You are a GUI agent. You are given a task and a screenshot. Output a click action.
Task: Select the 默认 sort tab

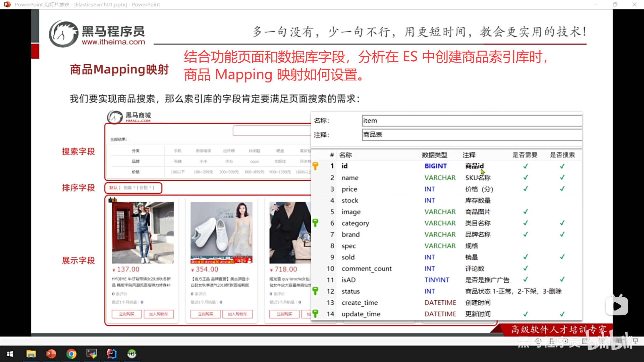(113, 188)
